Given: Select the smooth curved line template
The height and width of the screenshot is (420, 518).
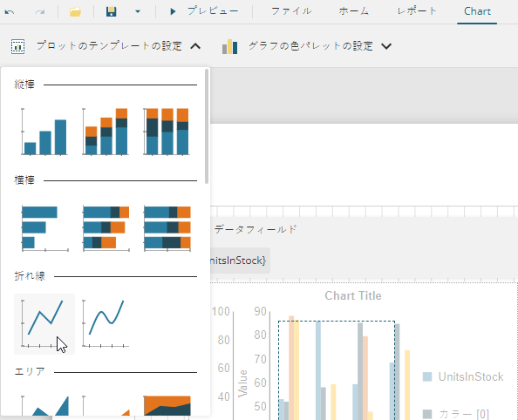Looking at the screenshot, I should [106, 324].
